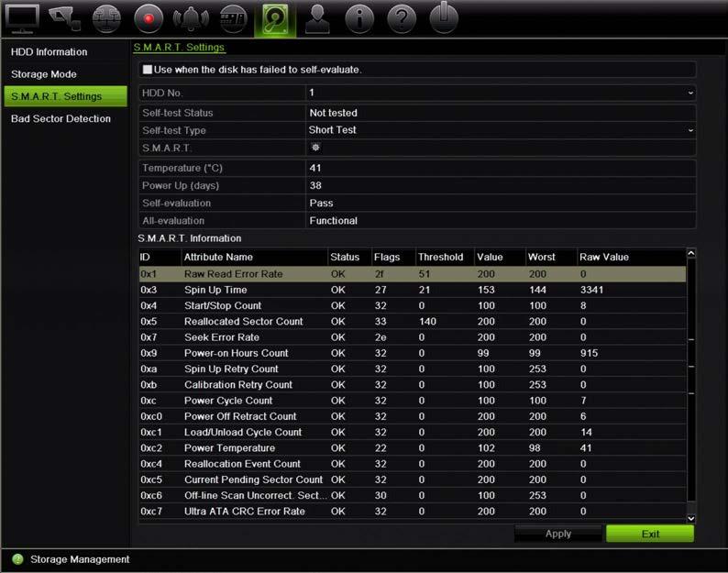Select the Spin Up Retry Count row

(413, 369)
